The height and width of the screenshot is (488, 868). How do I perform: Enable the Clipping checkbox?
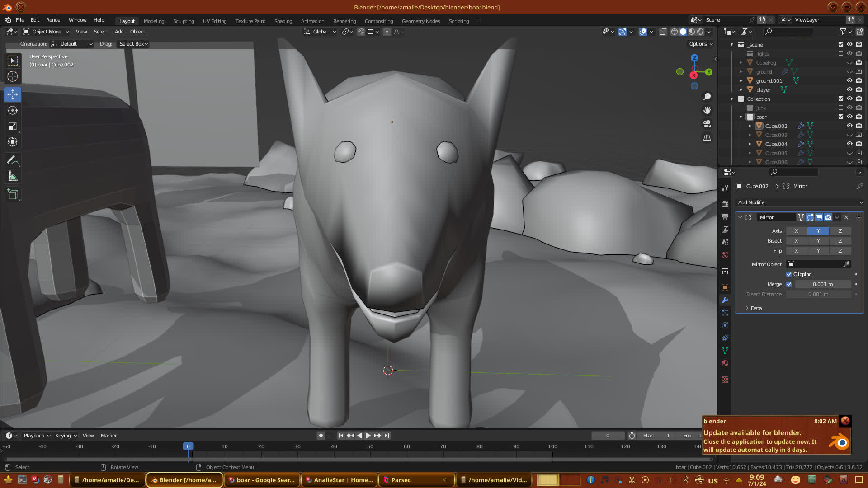789,274
